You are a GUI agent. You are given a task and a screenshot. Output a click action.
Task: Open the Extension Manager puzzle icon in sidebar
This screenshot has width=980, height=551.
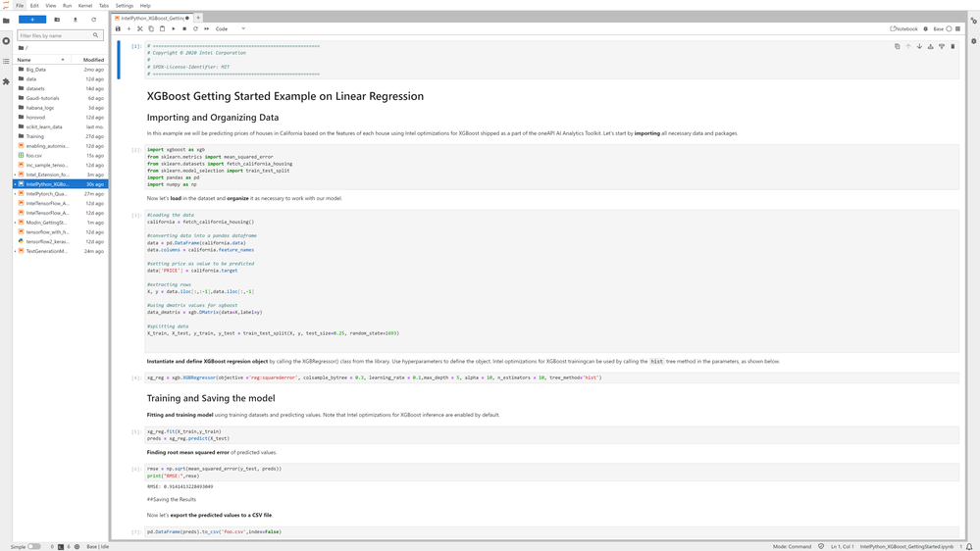[6, 81]
